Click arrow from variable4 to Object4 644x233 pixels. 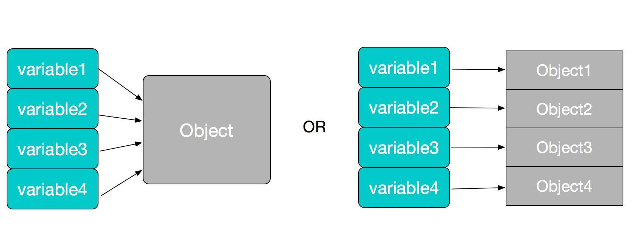[x=478, y=188]
